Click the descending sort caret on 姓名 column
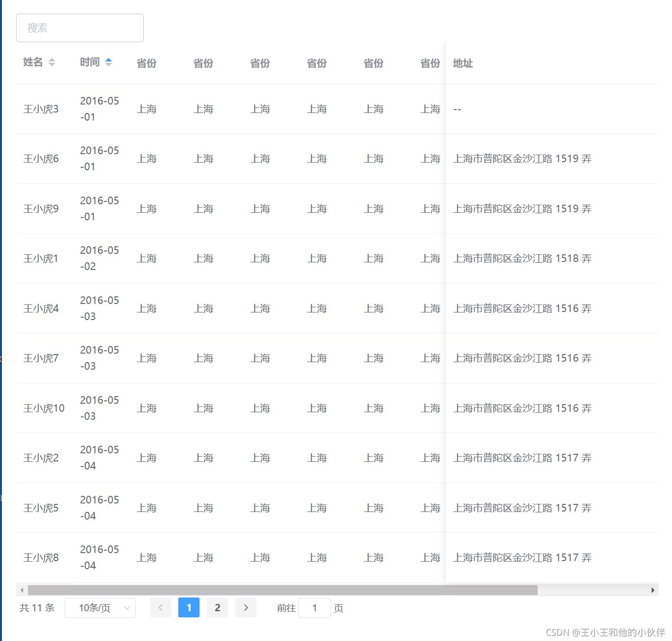This screenshot has width=672, height=641. coord(52,64)
